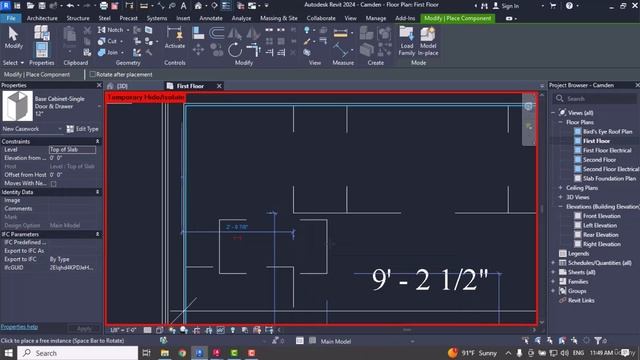
Task: Enable Rotate after placement checkbox
Action: pos(93,74)
